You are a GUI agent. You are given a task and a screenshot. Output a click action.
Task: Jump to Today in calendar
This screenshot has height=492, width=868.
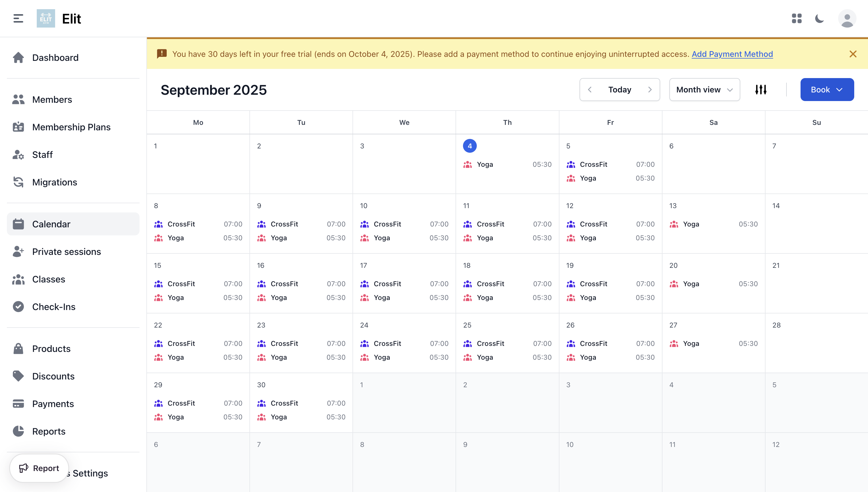(x=620, y=90)
